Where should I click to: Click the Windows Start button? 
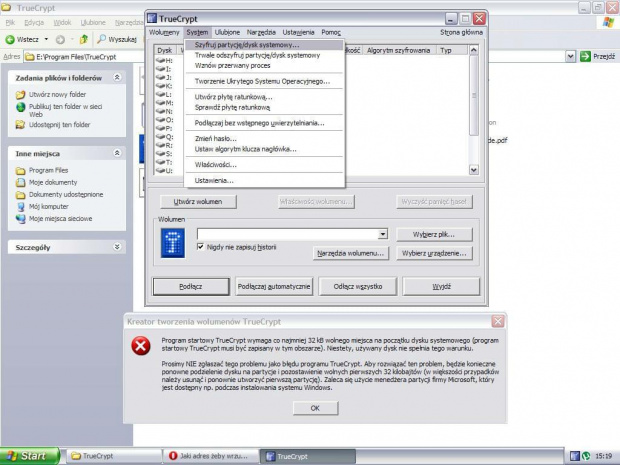(x=30, y=456)
